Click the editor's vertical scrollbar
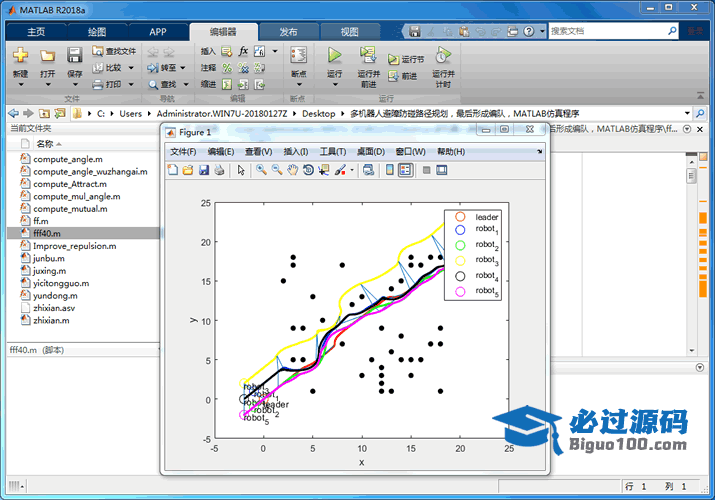Screen dimensions: 715x500 (x=690, y=300)
